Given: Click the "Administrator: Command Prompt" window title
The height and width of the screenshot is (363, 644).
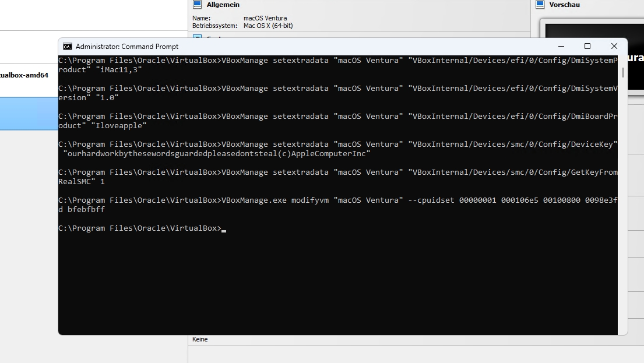Looking at the screenshot, I should pos(127,47).
